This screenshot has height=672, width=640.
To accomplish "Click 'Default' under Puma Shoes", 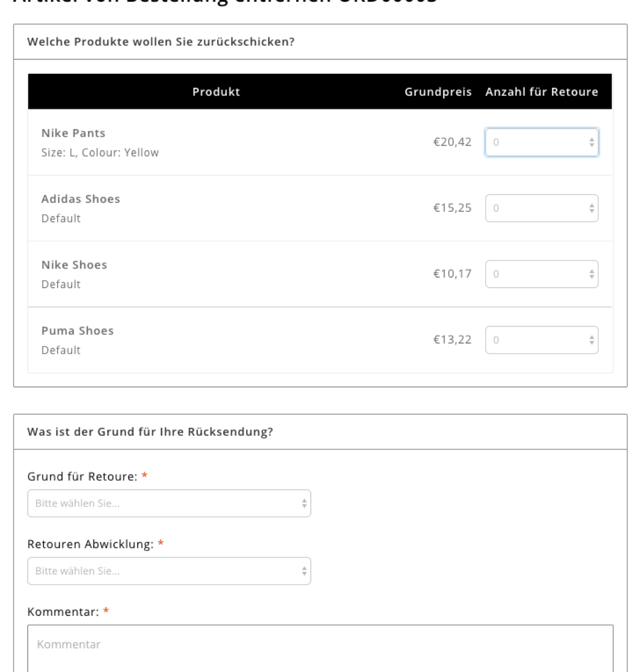I will pos(61,350).
